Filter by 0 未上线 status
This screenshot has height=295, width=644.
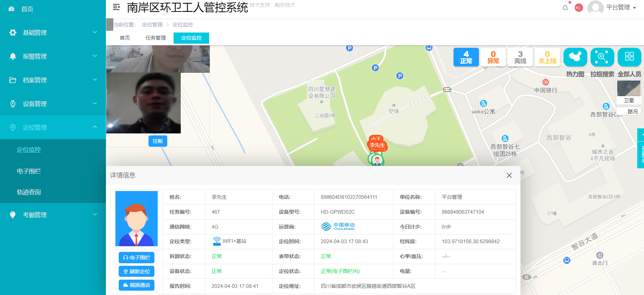pos(547,57)
